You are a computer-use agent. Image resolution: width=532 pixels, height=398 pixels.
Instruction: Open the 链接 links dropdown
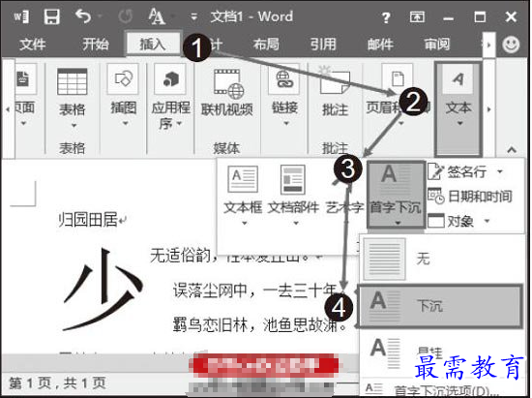[284, 95]
